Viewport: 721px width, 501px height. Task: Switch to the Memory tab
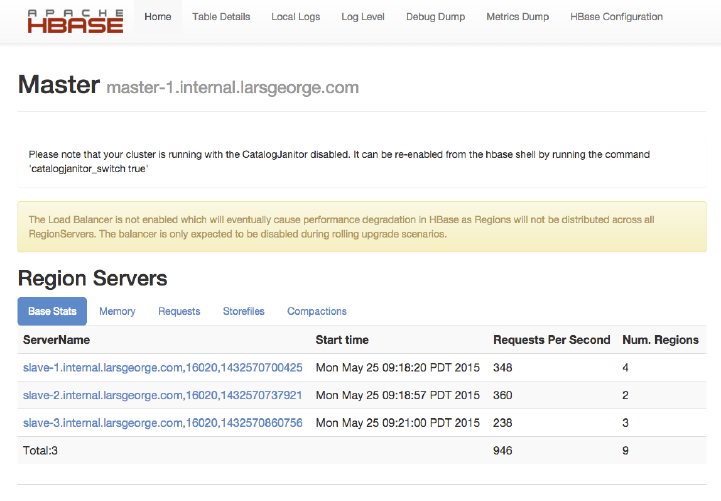pos(117,311)
